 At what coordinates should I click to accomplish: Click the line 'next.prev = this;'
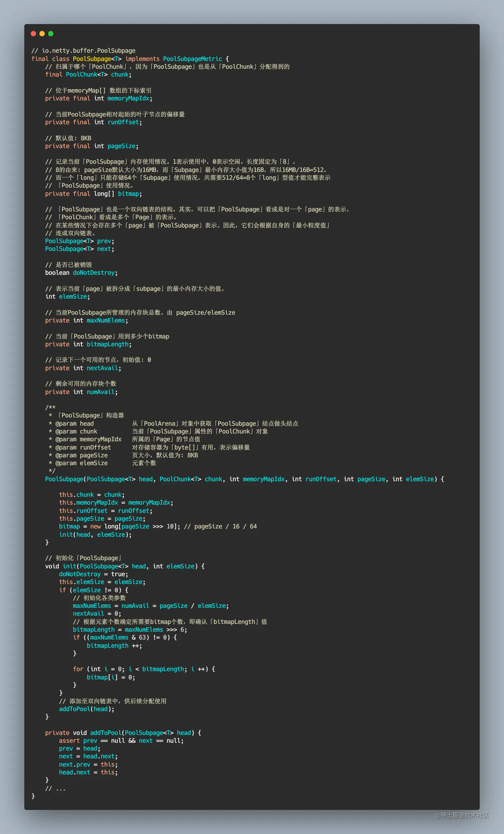[x=88, y=764]
